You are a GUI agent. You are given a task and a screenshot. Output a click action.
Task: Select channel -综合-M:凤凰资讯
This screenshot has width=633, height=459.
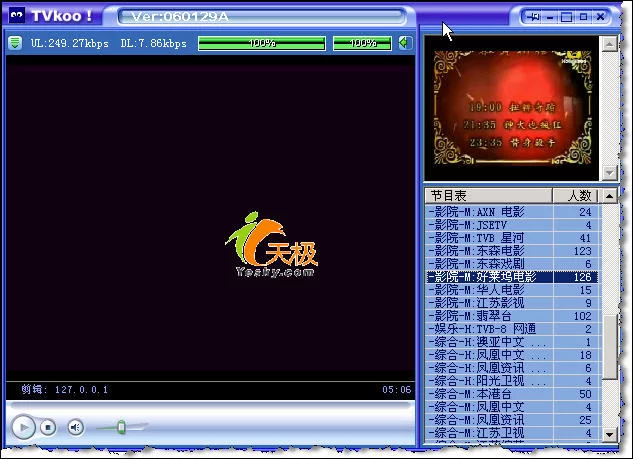coord(512,419)
